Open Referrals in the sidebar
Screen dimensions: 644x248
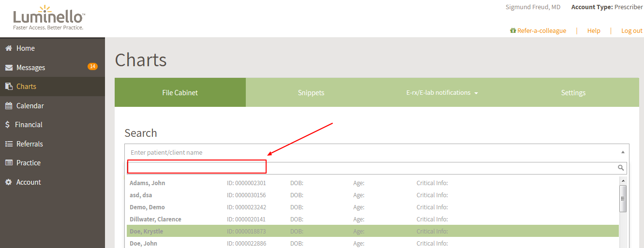pyautogui.click(x=52, y=144)
